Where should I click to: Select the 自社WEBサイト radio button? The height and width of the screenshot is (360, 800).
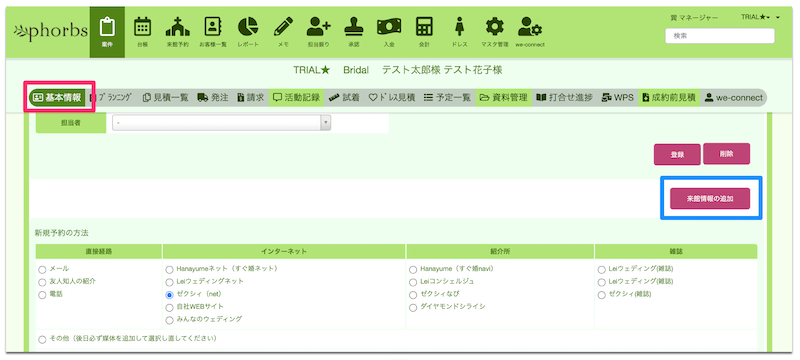[x=169, y=307]
